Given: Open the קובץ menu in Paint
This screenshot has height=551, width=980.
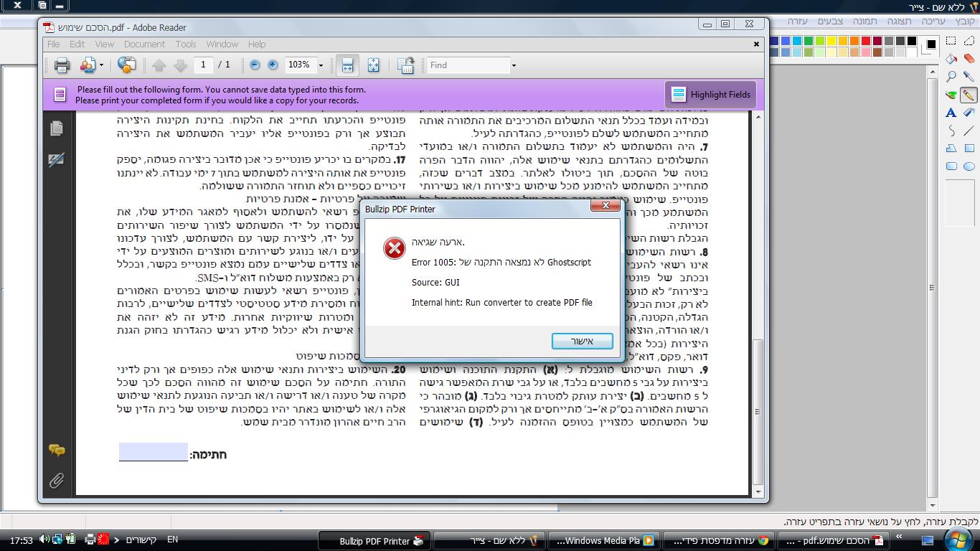Looking at the screenshot, I should [x=964, y=22].
